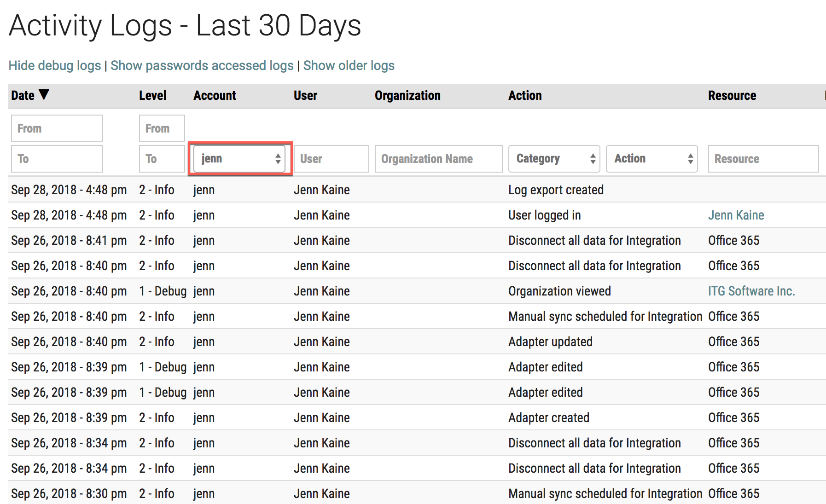
Task: Click the User filter text field
Action: (331, 159)
